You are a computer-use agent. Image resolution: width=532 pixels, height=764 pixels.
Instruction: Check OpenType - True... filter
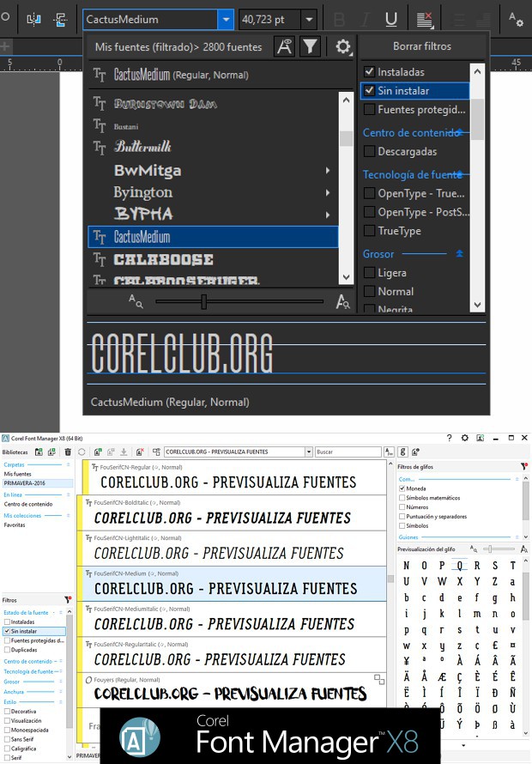click(369, 193)
